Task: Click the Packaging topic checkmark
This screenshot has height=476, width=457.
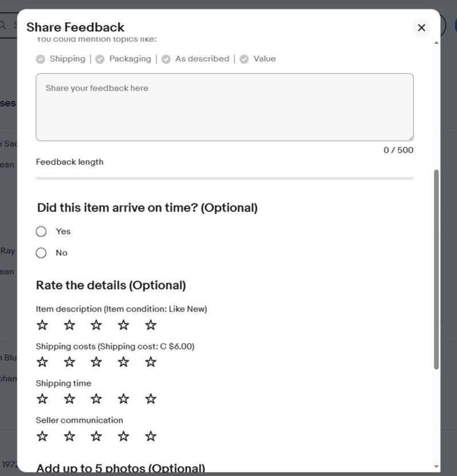Action: tap(100, 59)
